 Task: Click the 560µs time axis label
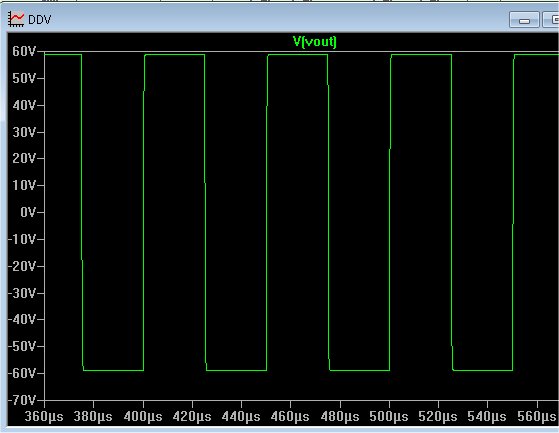click(537, 417)
